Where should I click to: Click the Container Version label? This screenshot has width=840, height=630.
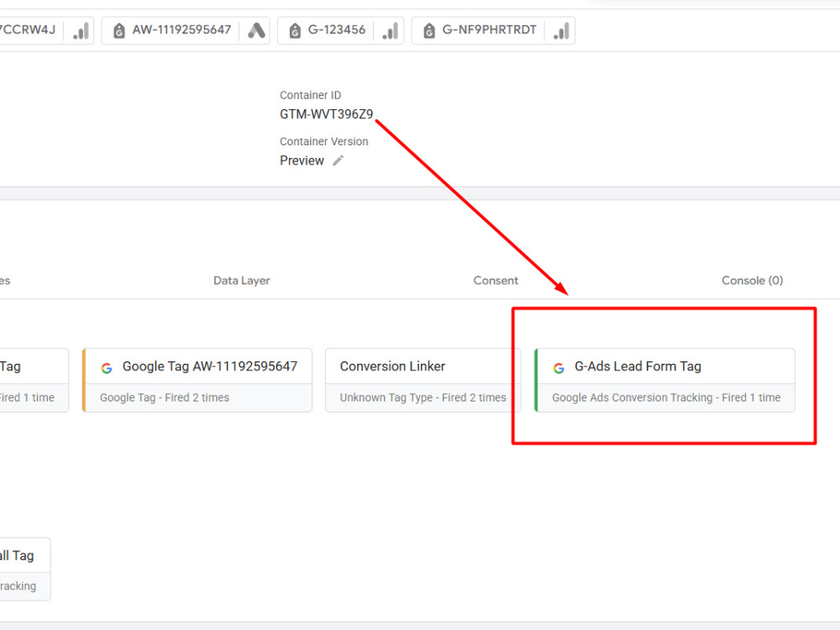tap(324, 141)
